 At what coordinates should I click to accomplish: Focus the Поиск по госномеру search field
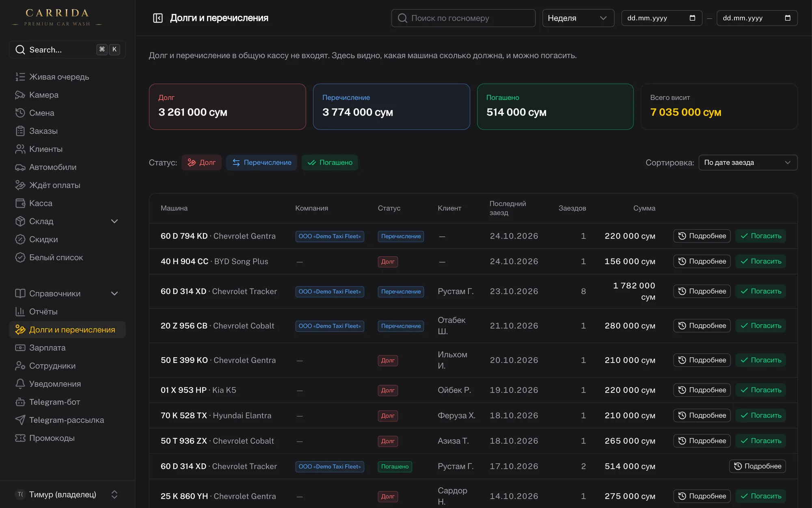(x=463, y=18)
